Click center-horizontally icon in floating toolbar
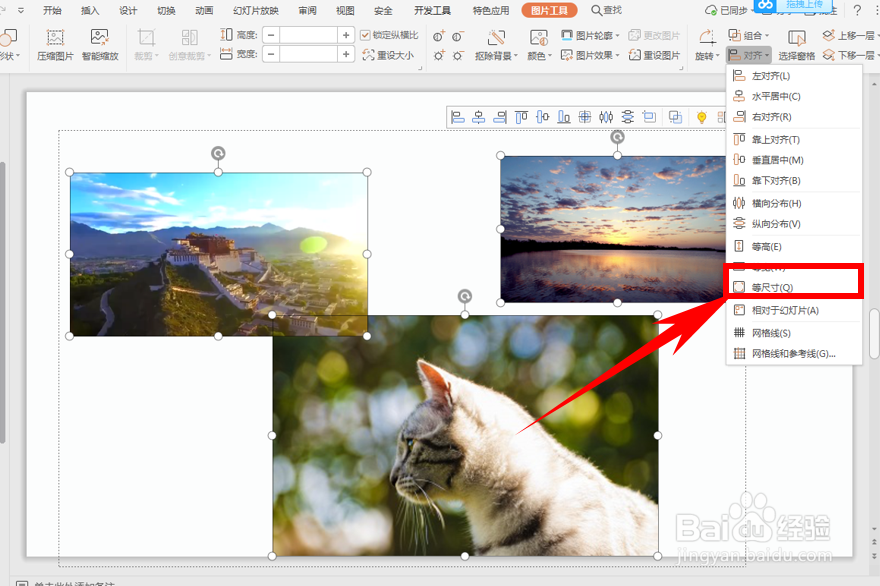Viewport: 880px width, 586px height. click(479, 117)
